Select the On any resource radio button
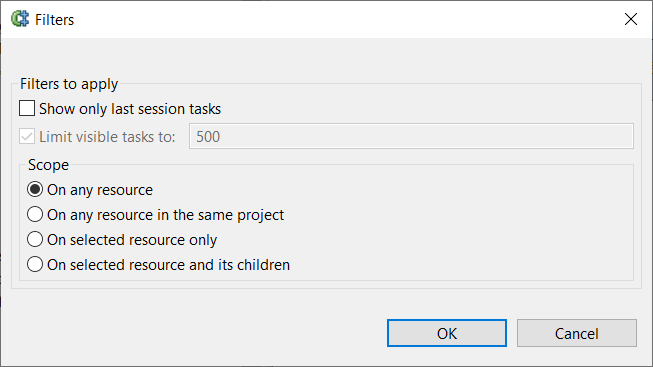 click(x=35, y=190)
